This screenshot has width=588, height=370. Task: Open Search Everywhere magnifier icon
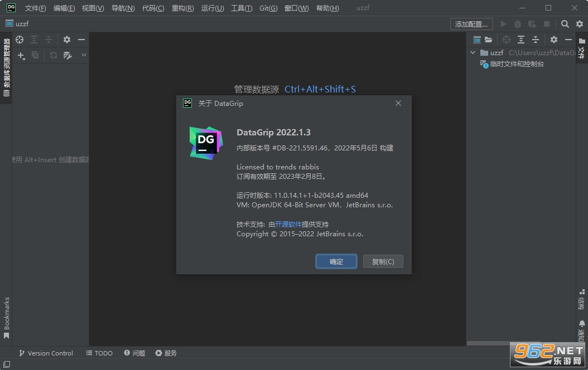pyautogui.click(x=565, y=24)
